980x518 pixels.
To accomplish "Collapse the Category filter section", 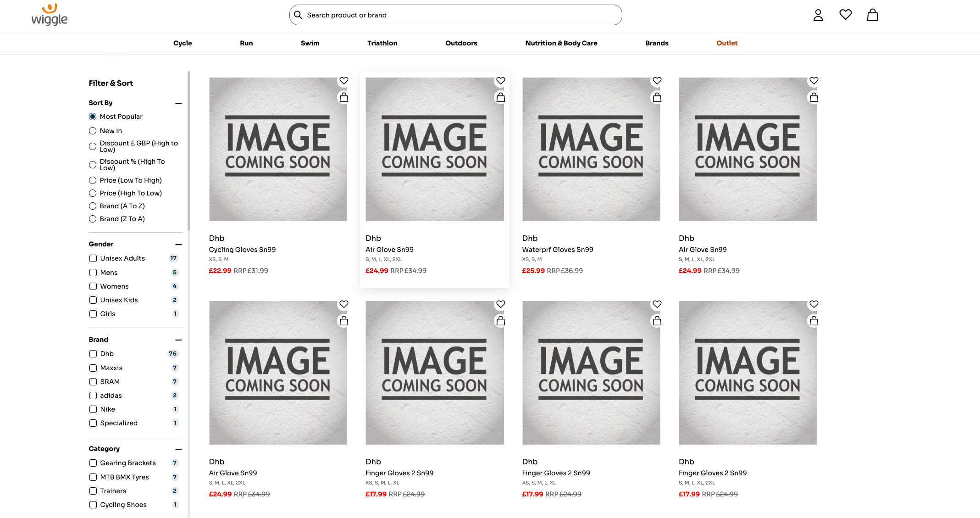I will click(178, 449).
